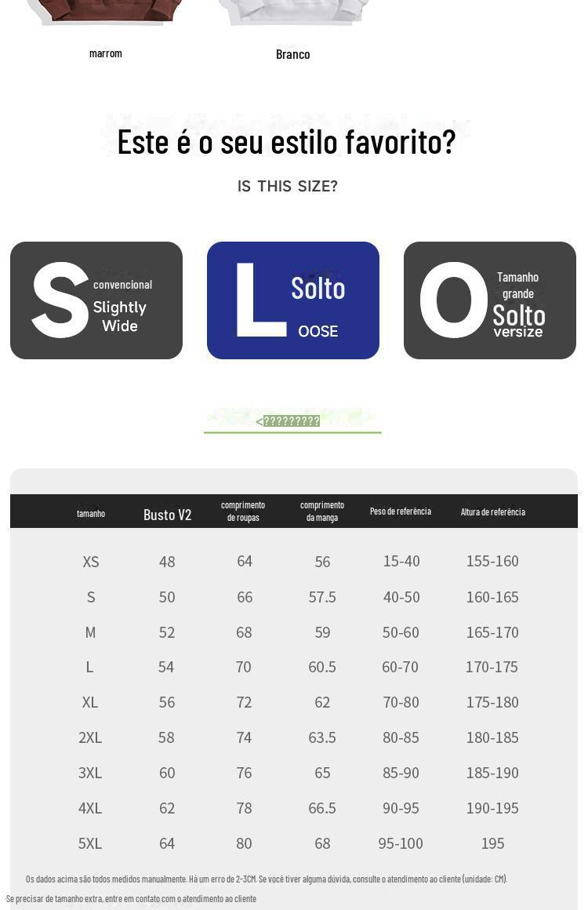Click the large white O letter icon
The width and height of the screenshot is (588, 910).
(454, 300)
